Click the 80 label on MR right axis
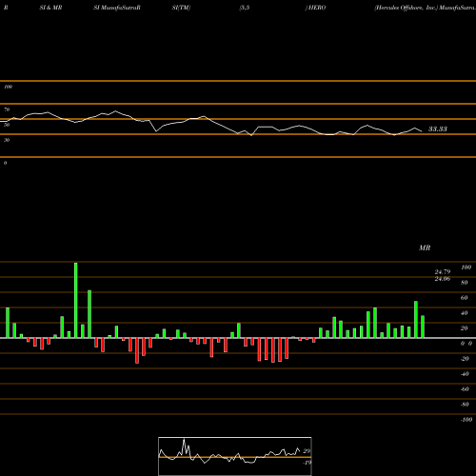This screenshot has height=476, width=476. 465,283
